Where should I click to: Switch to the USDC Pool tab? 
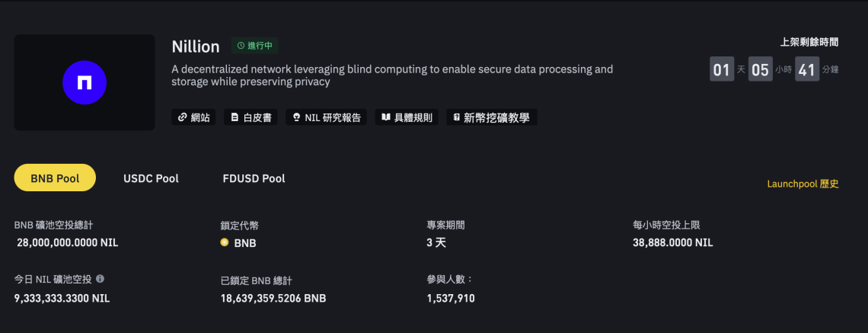click(x=151, y=178)
